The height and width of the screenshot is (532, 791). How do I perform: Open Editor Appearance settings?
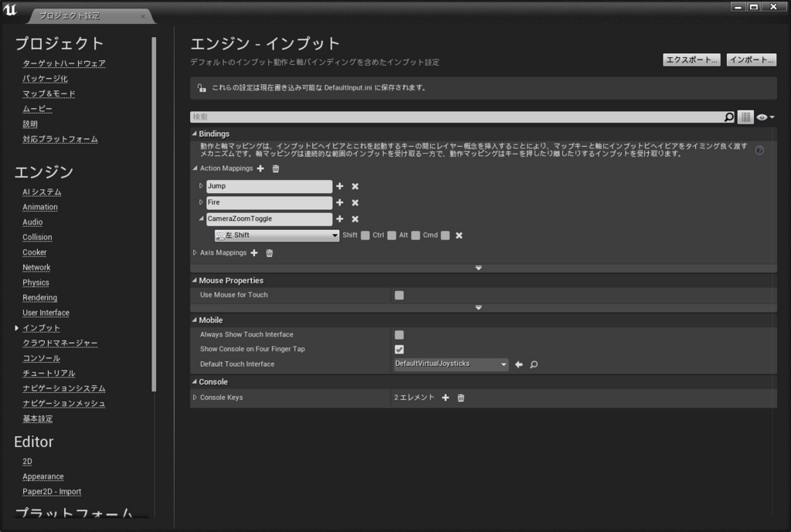tap(43, 476)
